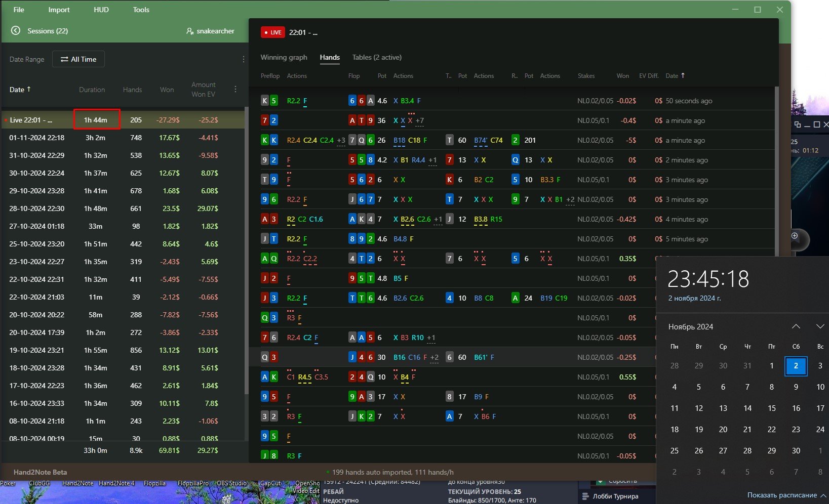
Task: Select the 28-10-2024 22:30 session
Action: click(x=123, y=208)
